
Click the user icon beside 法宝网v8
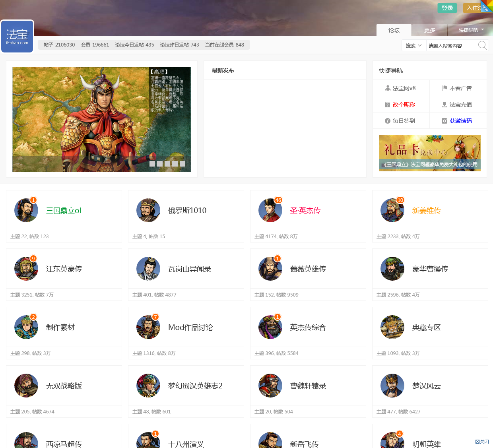(388, 88)
